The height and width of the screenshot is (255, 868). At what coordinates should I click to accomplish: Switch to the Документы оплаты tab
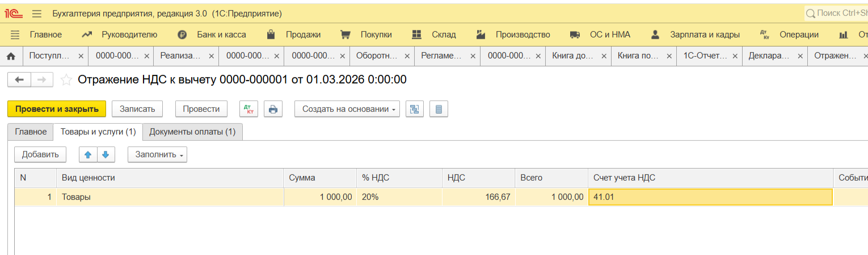192,132
